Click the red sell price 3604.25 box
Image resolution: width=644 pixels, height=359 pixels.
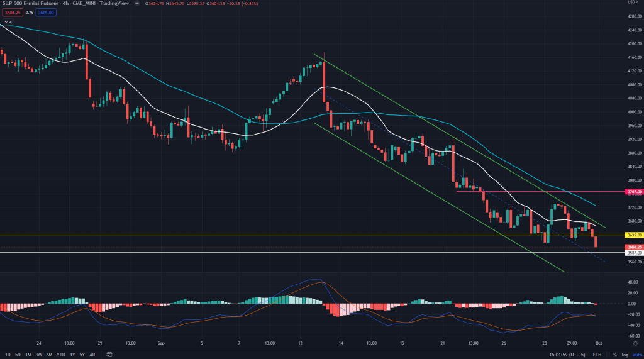pos(13,13)
